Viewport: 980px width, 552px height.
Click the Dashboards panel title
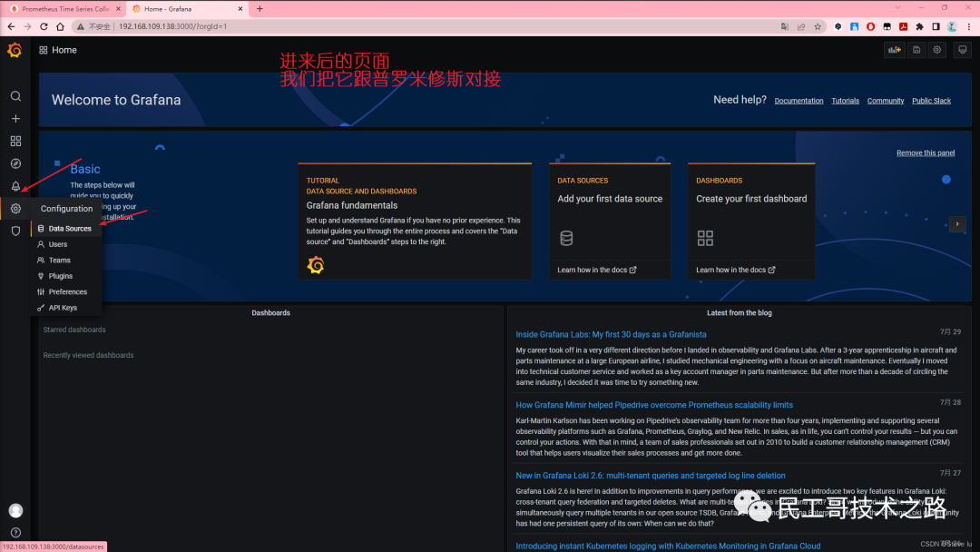coord(270,312)
